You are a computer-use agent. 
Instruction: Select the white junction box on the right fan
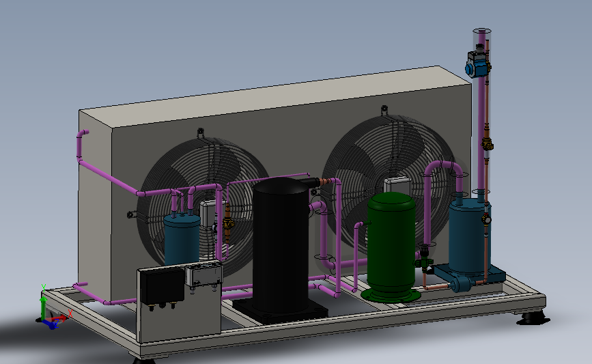pos(397,186)
